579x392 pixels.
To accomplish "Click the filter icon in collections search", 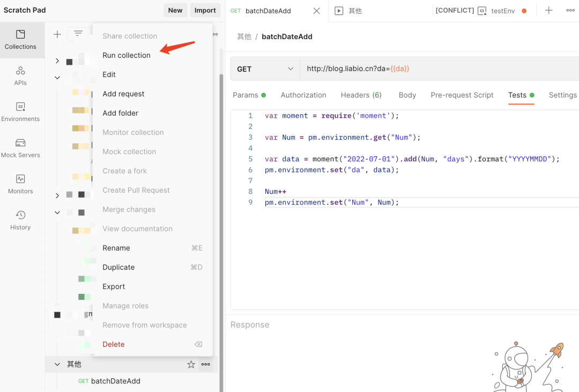I will [x=78, y=34].
